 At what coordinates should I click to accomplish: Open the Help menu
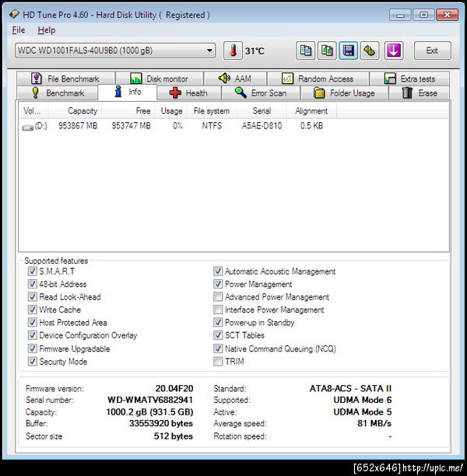point(47,30)
